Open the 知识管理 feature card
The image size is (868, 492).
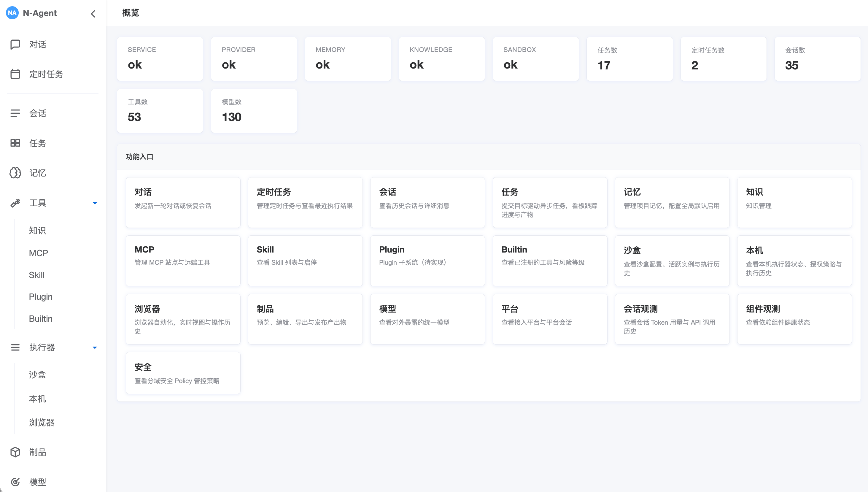point(795,202)
